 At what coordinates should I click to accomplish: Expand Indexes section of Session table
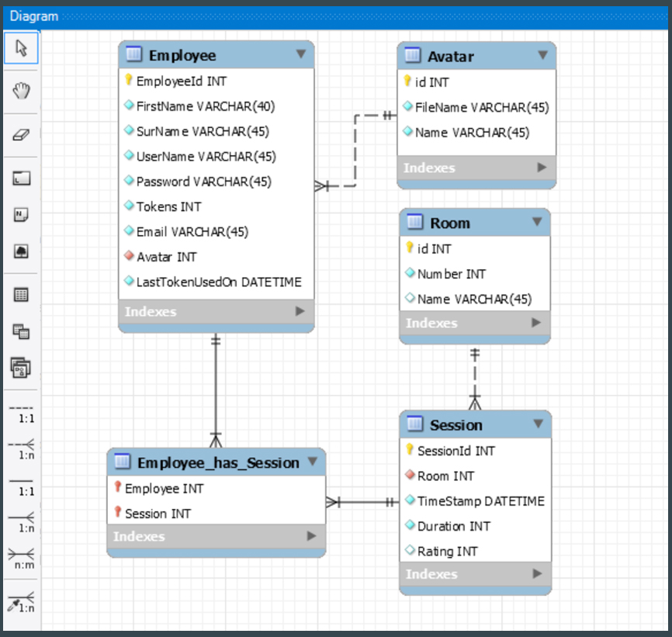tap(537, 573)
